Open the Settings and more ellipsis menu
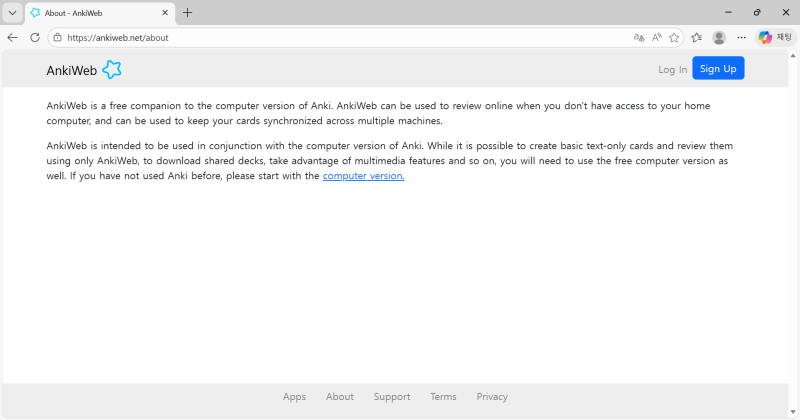800x420 pixels. coord(741,37)
